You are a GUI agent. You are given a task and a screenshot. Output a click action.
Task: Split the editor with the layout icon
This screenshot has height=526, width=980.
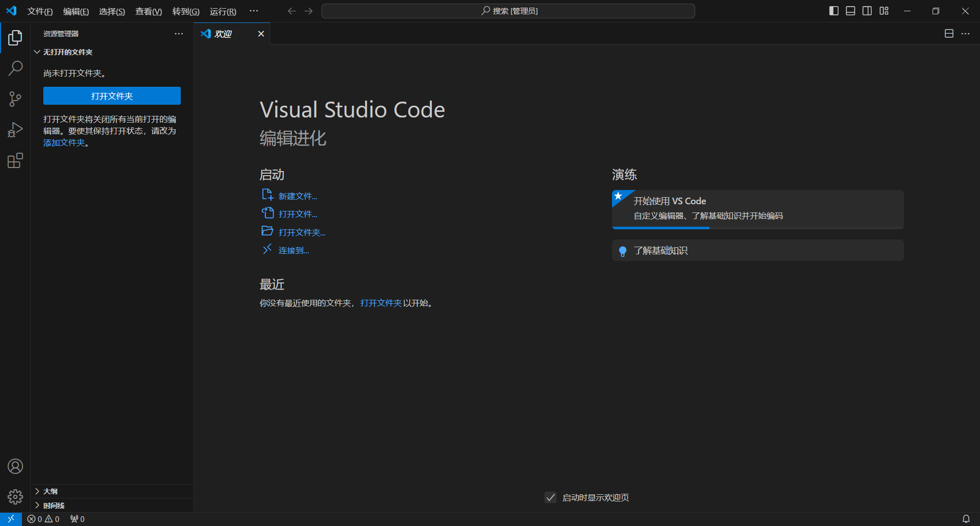point(949,34)
